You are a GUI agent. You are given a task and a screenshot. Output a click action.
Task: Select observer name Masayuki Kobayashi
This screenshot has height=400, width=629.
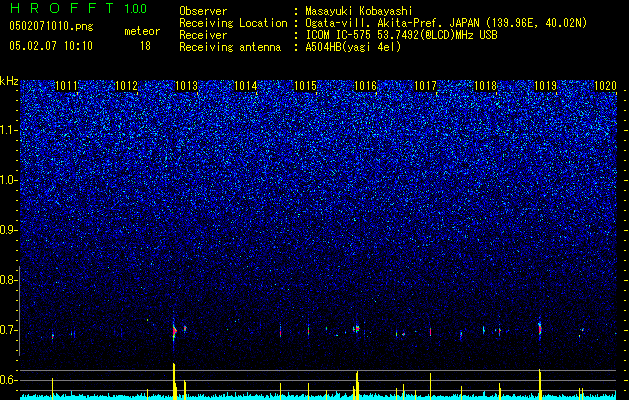[x=359, y=11]
